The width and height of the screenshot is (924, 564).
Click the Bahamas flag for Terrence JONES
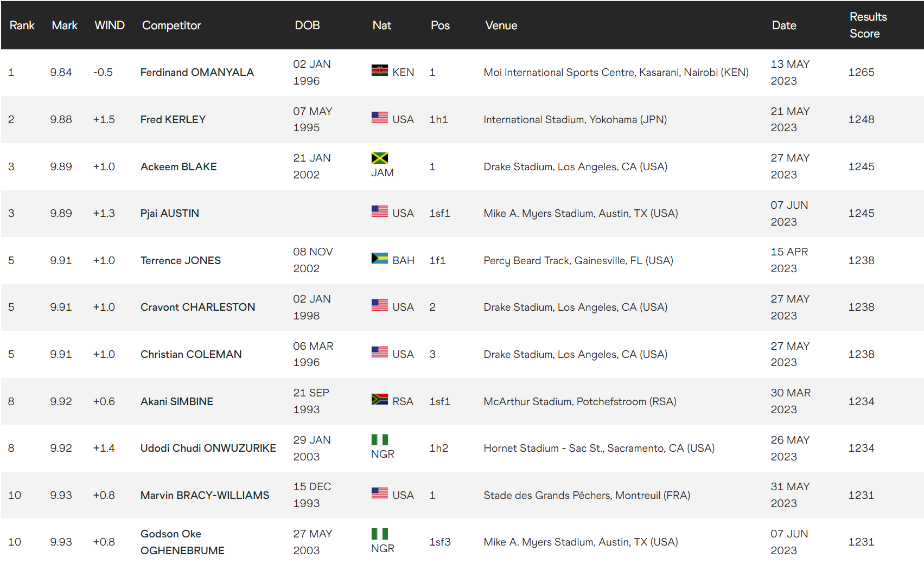pos(379,258)
